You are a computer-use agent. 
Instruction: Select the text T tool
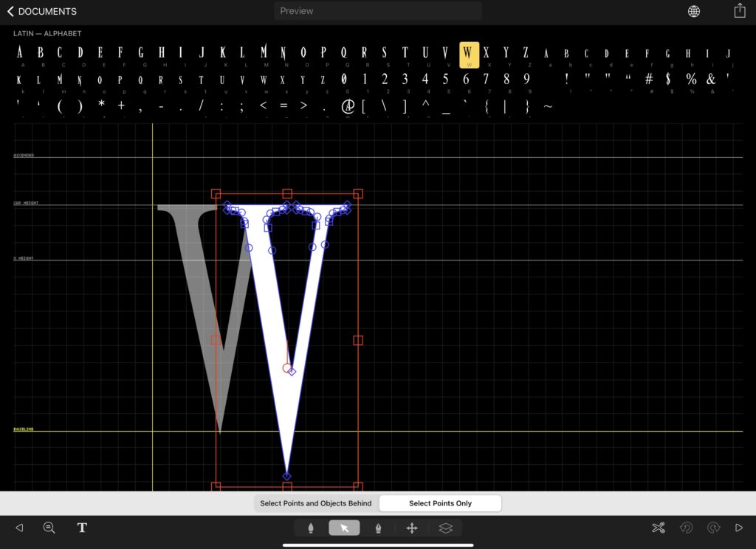tap(82, 528)
